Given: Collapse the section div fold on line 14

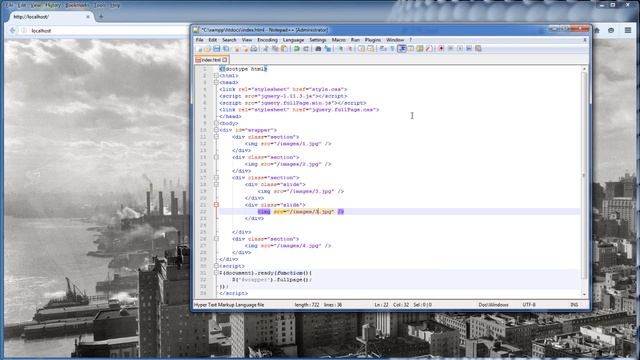Looking at the screenshot, I should pyautogui.click(x=216, y=157).
